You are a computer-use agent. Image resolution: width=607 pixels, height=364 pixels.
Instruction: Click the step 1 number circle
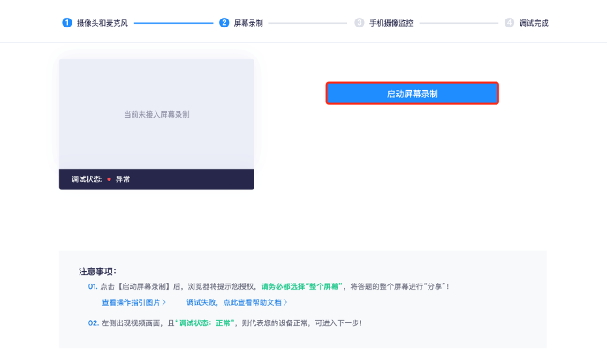coord(66,22)
